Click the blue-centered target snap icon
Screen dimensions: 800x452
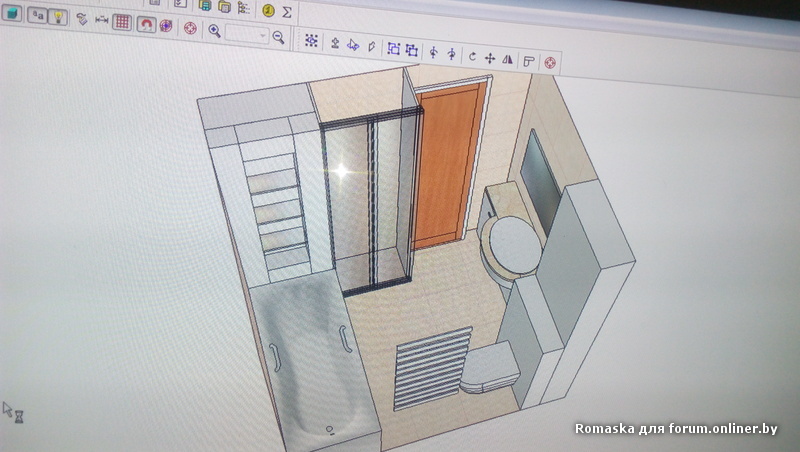(166, 26)
